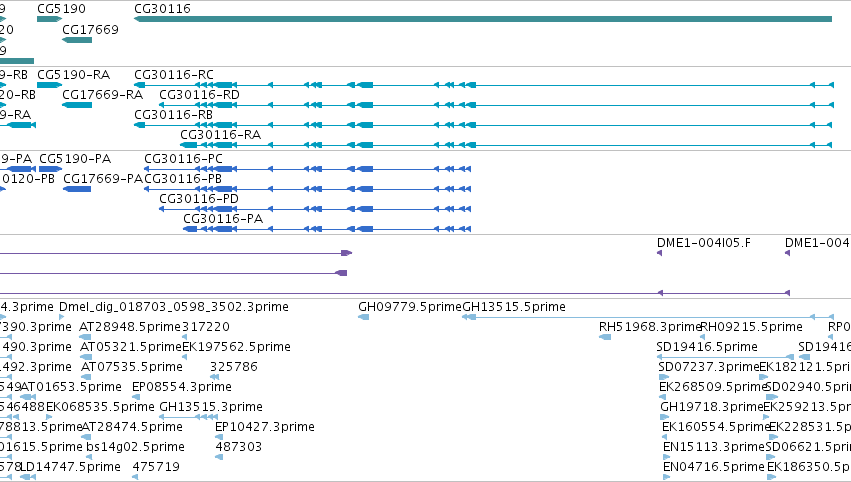This screenshot has height=482, width=851.
Task: Click the AT28948.5prime EST label
Action: tap(130, 327)
